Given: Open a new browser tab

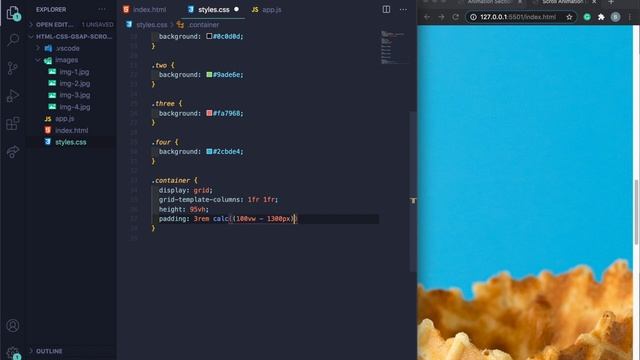Looking at the screenshot, I should (611, 2).
